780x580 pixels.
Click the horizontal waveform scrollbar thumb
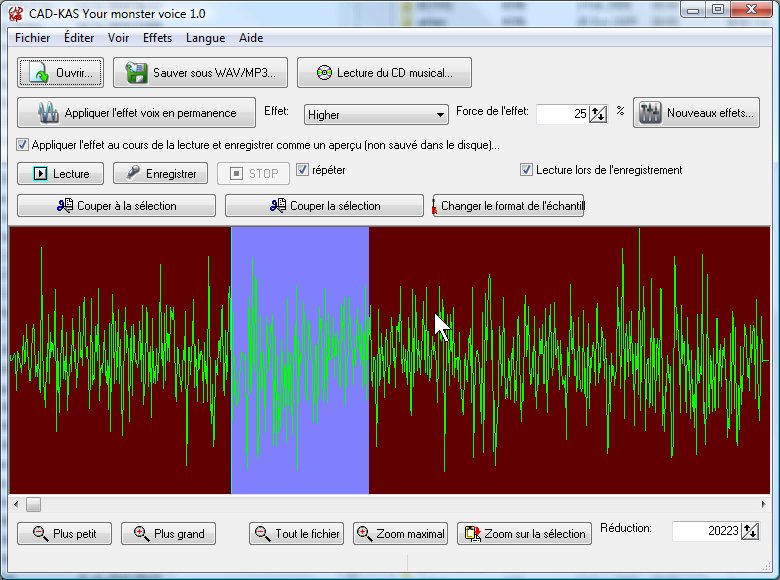point(34,505)
